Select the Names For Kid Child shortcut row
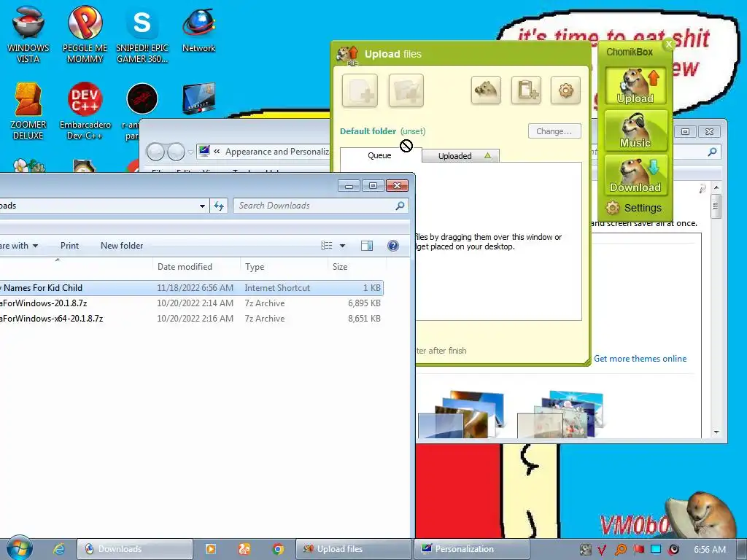 coord(190,287)
